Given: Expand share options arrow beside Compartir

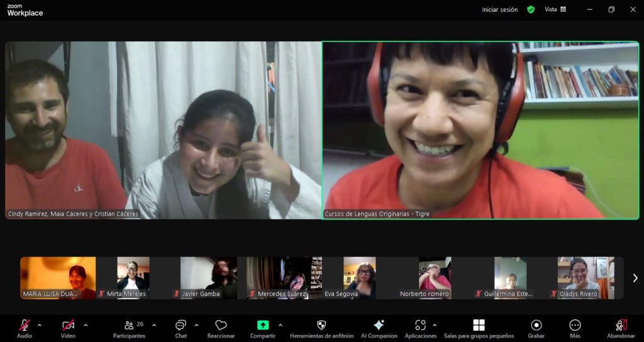Looking at the screenshot, I should (x=280, y=325).
